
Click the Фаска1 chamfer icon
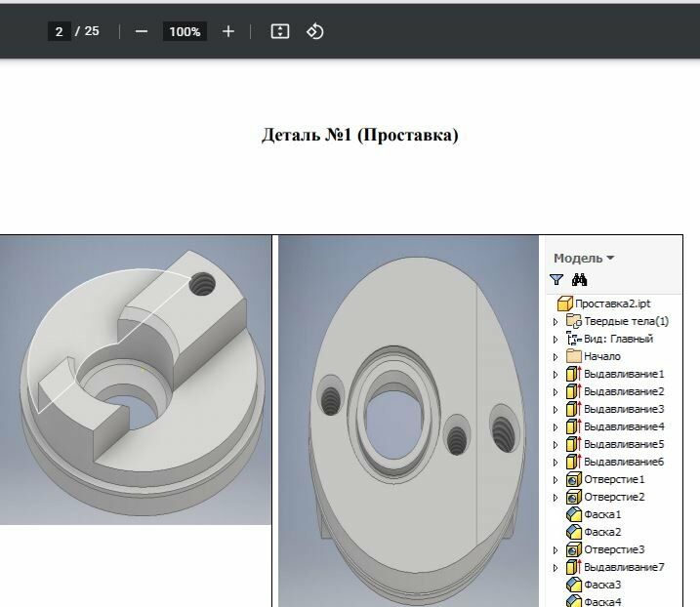(574, 514)
